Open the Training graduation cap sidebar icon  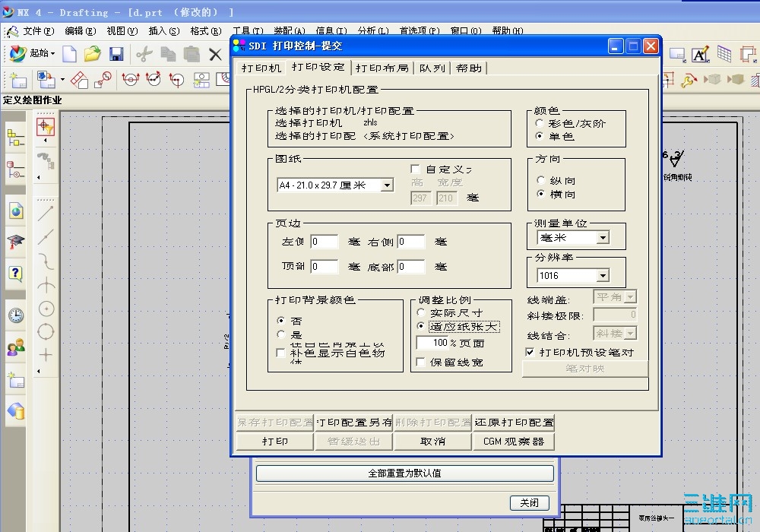click(15, 241)
